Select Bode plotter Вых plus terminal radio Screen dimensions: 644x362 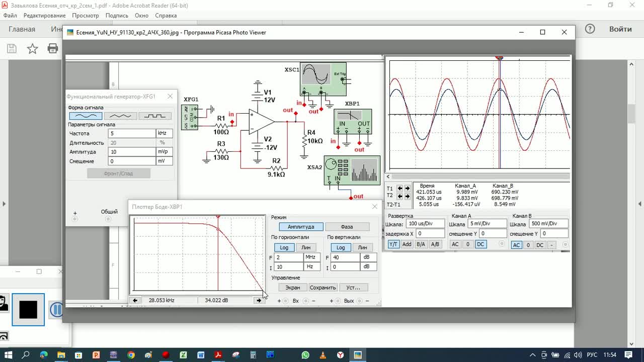coord(338,301)
